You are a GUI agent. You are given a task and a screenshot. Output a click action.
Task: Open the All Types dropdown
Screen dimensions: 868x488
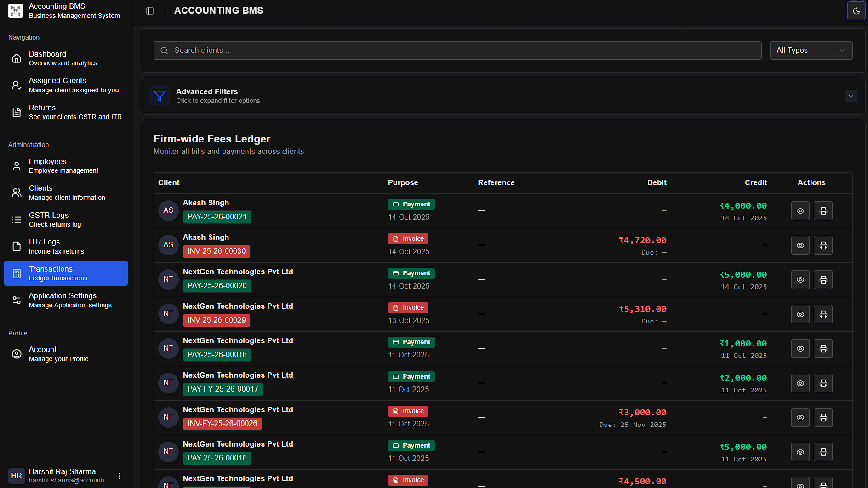point(811,50)
